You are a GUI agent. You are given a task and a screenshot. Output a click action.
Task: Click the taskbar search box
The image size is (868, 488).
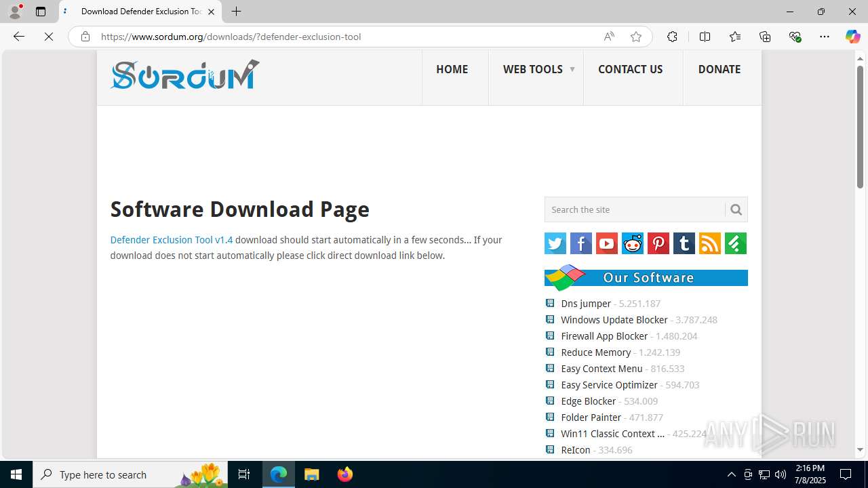pyautogui.click(x=130, y=474)
